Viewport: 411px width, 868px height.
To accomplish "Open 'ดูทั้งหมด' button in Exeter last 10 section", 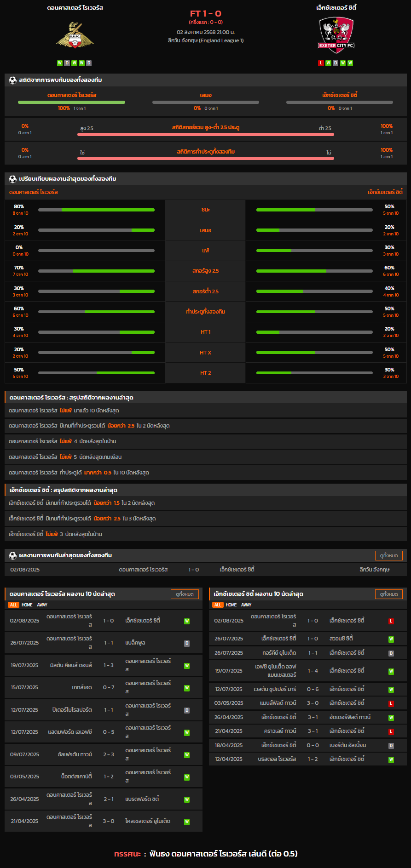I will click(389, 594).
